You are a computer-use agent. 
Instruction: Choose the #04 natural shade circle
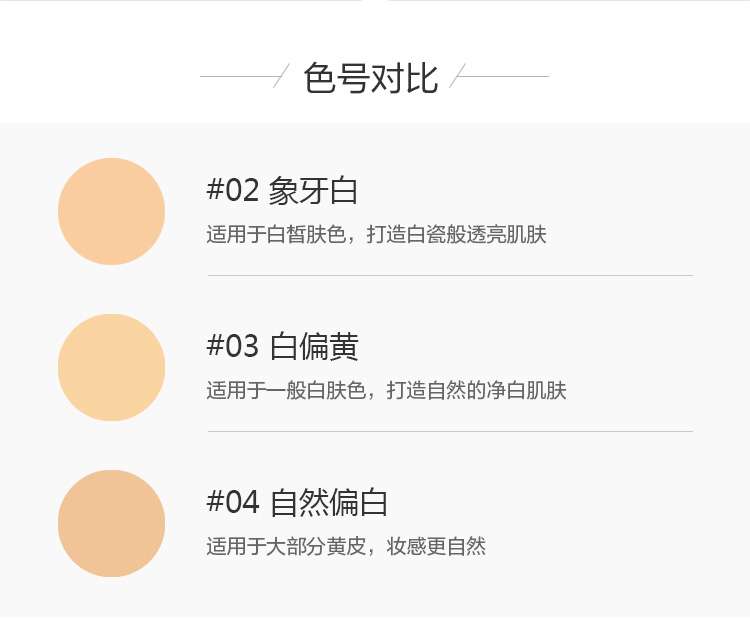pos(111,523)
